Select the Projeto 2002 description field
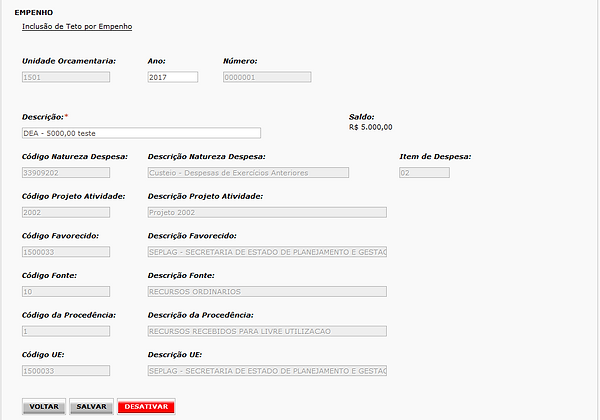 [267, 212]
